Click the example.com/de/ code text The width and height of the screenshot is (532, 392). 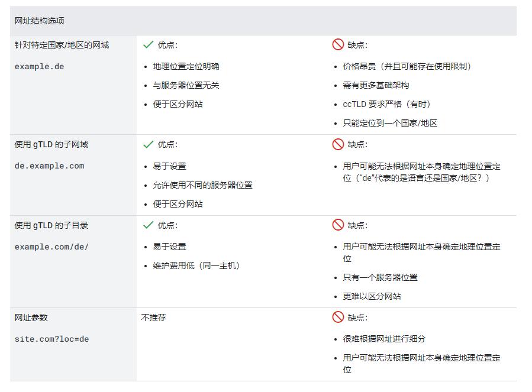(51, 247)
